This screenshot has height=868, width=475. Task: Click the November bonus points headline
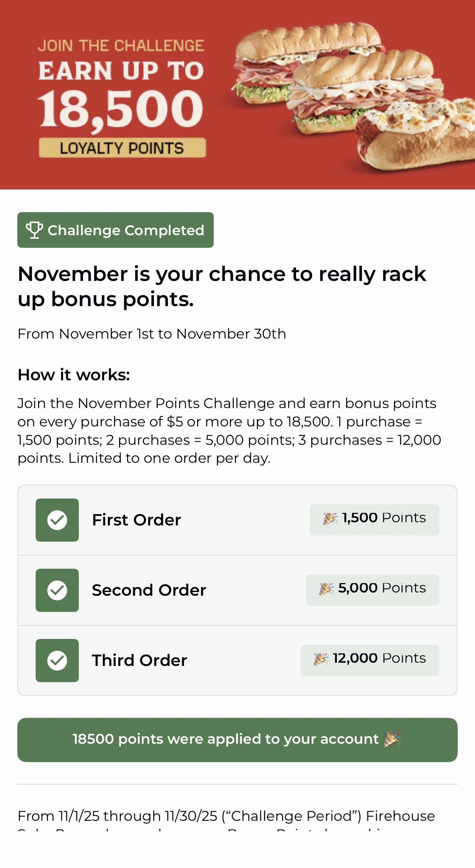pos(222,286)
